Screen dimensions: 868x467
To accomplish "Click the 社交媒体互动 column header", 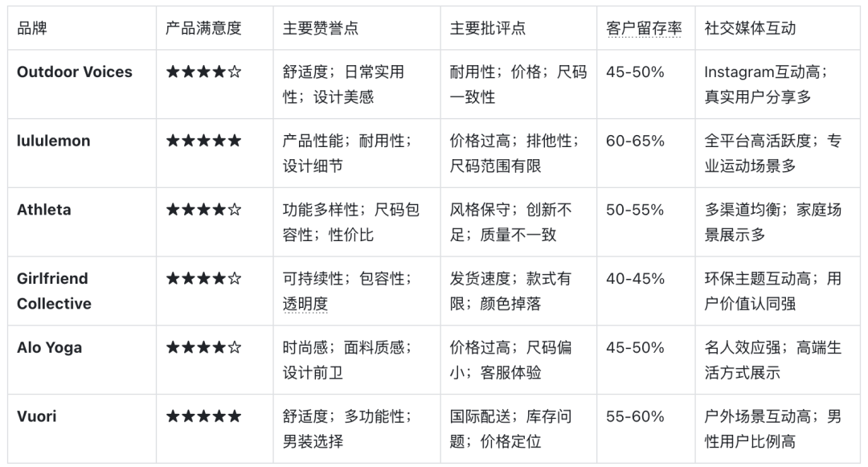I will (x=750, y=28).
